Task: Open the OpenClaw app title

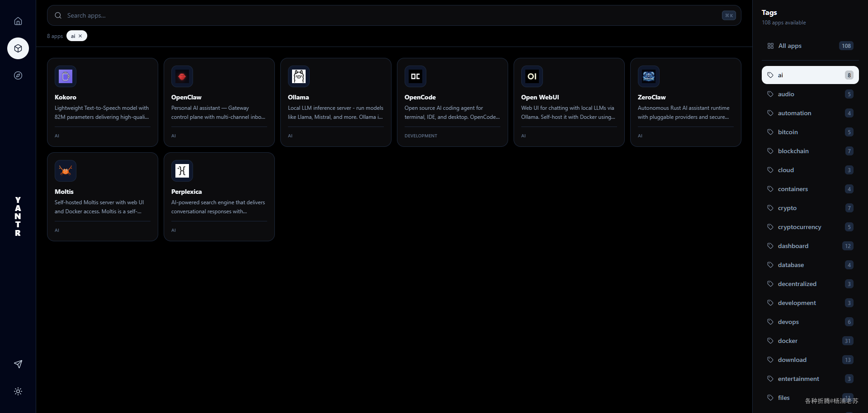Action: point(186,97)
